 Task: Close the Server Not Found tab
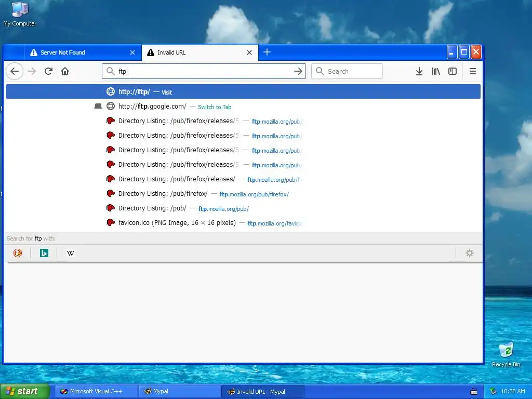132,52
